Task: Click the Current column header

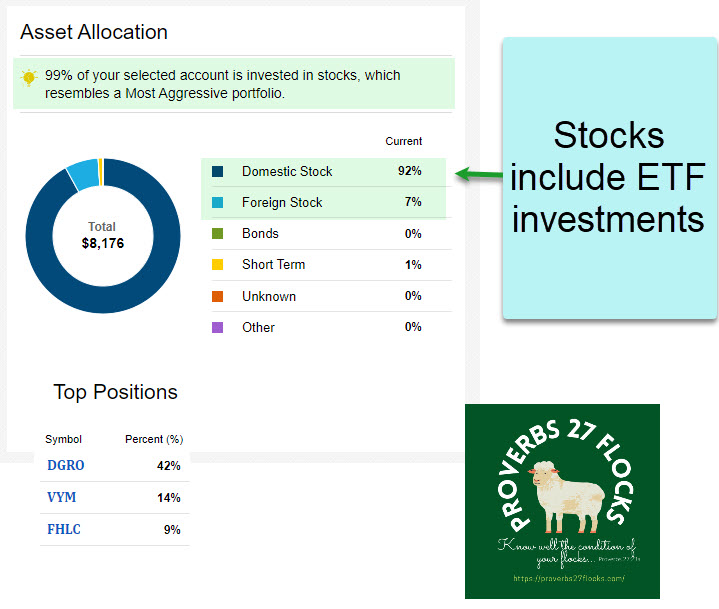Action: [404, 141]
